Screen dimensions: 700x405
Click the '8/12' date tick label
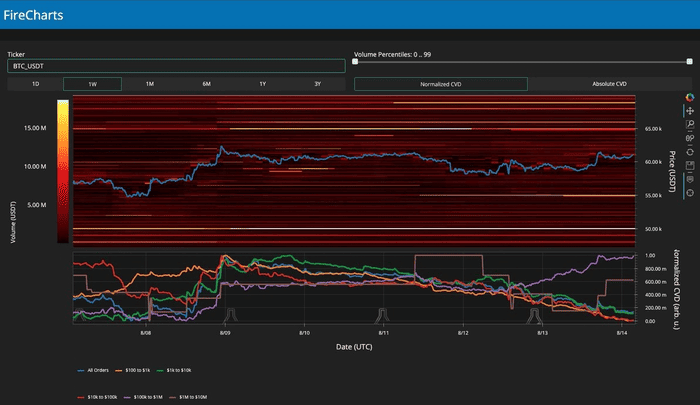pyautogui.click(x=463, y=333)
